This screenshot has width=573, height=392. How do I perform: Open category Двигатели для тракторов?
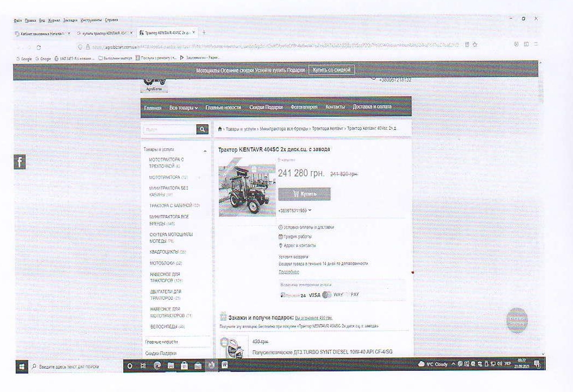(x=166, y=295)
